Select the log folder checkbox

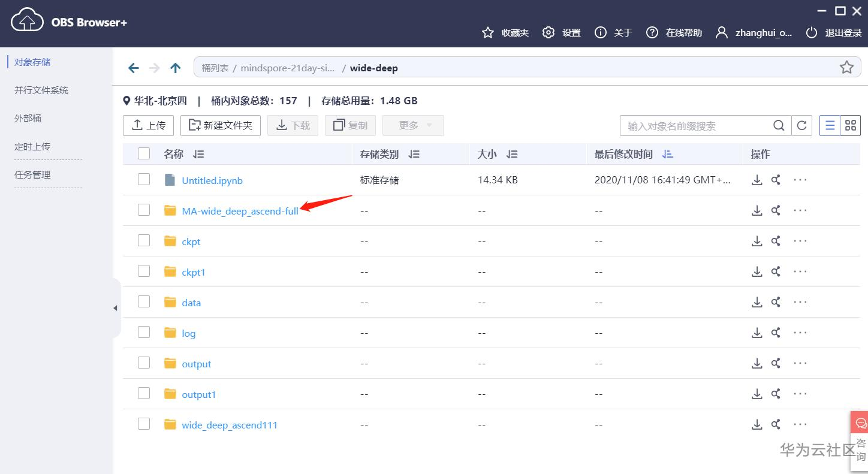click(144, 332)
